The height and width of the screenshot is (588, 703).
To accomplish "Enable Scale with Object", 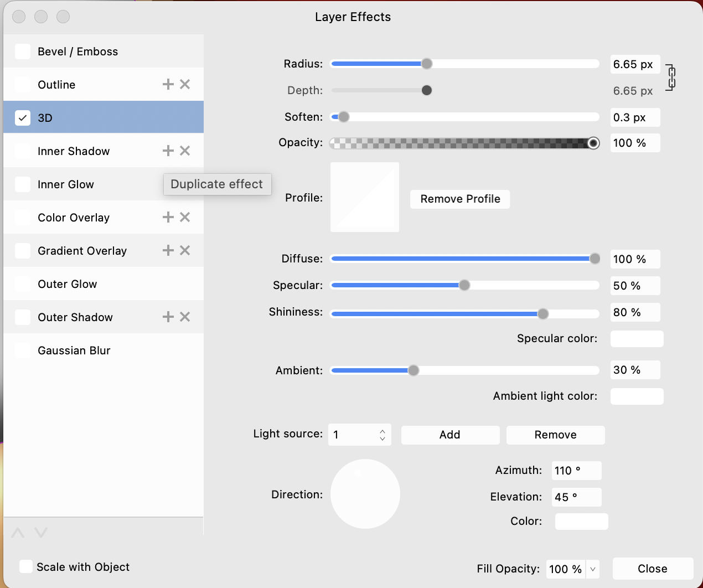I will point(25,566).
